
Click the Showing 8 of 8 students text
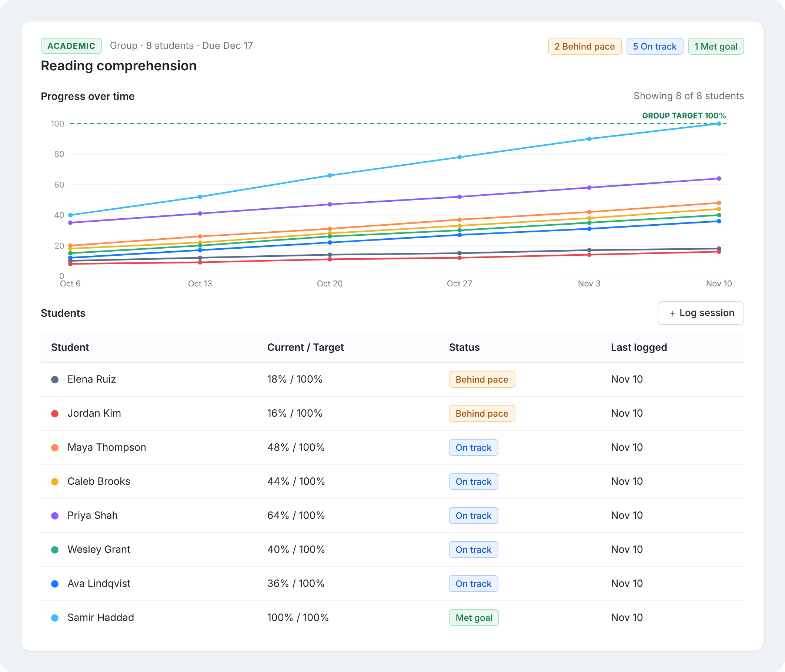689,96
